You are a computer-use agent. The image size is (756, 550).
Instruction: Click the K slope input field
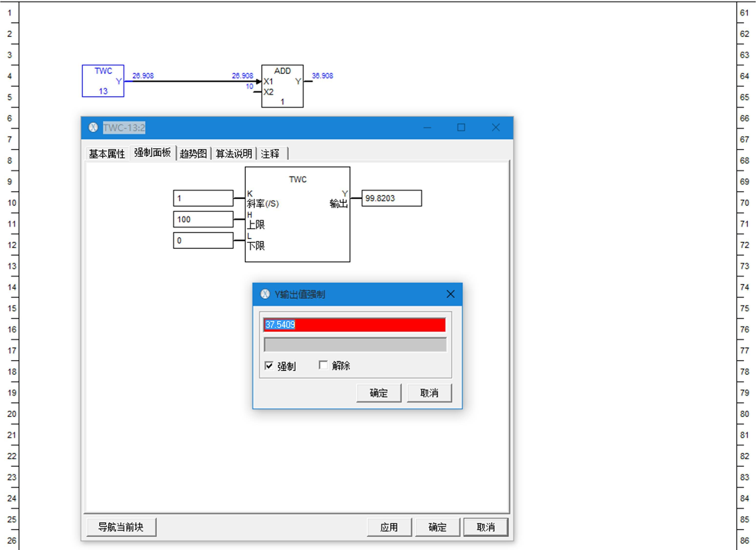203,198
